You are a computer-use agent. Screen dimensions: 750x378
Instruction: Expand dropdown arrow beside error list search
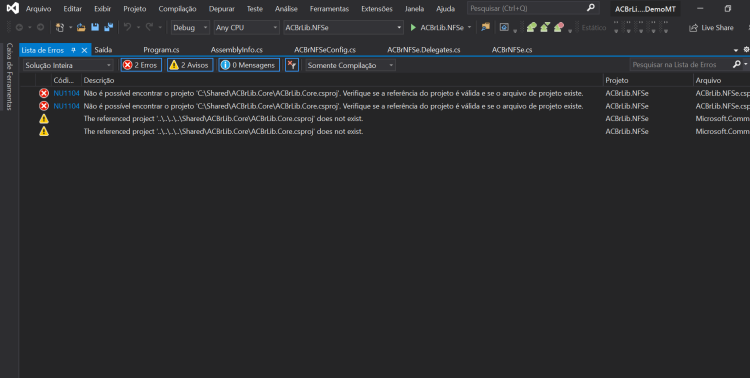(746, 65)
